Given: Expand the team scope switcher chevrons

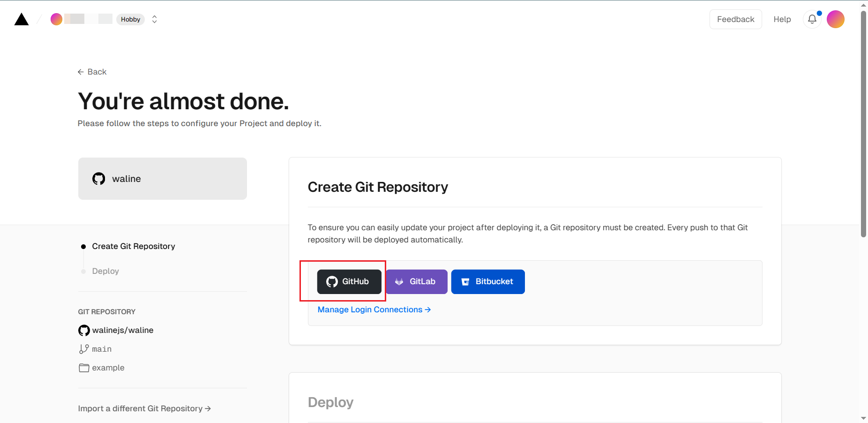Looking at the screenshot, I should tap(154, 19).
